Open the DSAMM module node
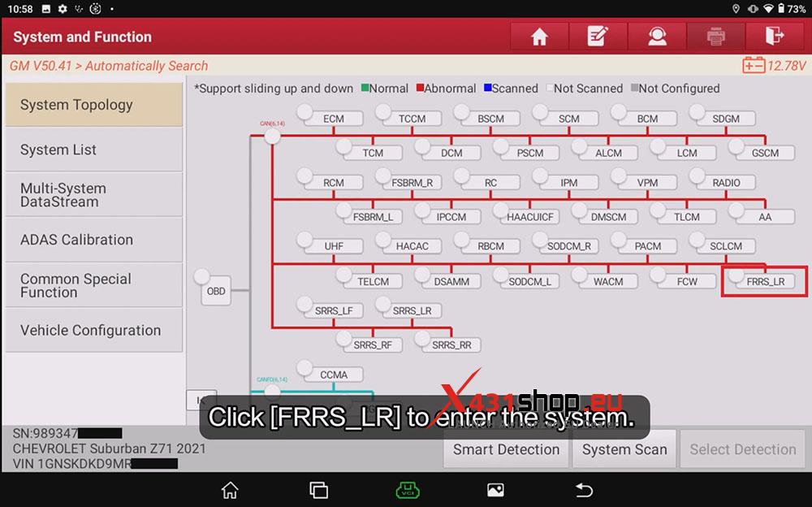This screenshot has height=507, width=812. pyautogui.click(x=451, y=281)
